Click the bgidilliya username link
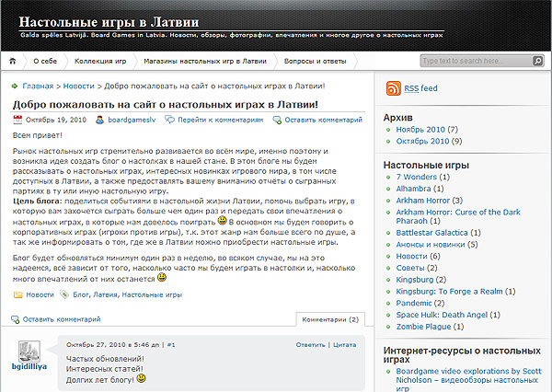The height and width of the screenshot is (392, 552). pyautogui.click(x=29, y=366)
